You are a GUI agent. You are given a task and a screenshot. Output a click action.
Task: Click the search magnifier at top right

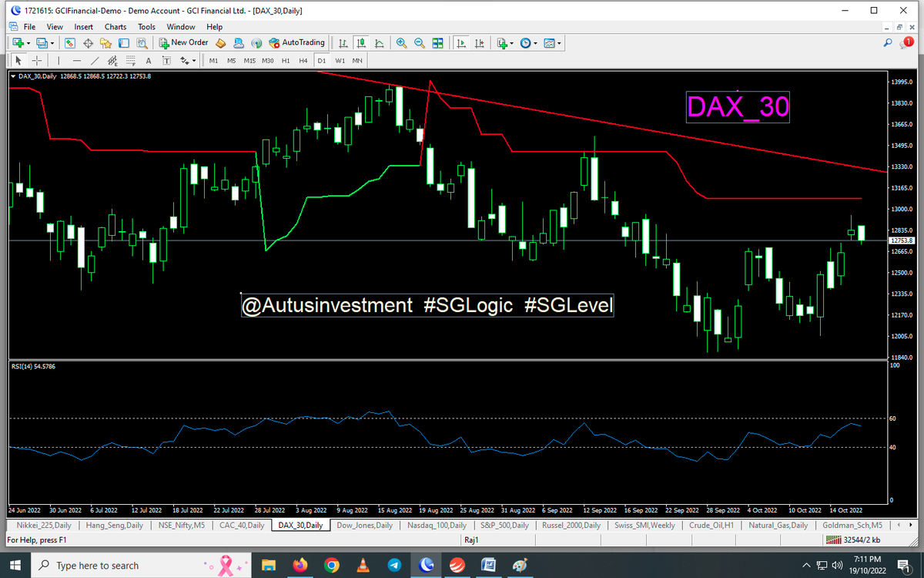tap(889, 43)
